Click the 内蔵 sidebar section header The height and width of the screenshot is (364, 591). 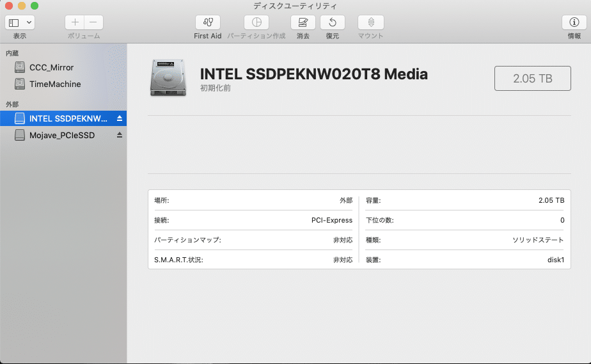coord(12,53)
